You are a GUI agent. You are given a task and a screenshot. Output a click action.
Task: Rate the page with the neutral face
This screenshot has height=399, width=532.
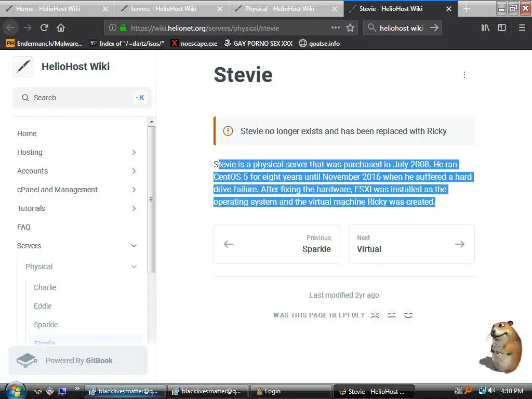pyautogui.click(x=392, y=315)
